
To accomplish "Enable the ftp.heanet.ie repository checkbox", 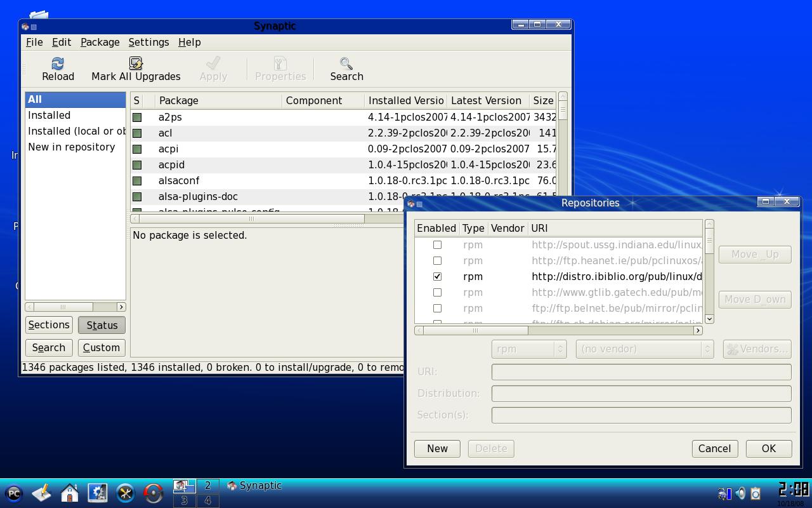I will pos(437,261).
